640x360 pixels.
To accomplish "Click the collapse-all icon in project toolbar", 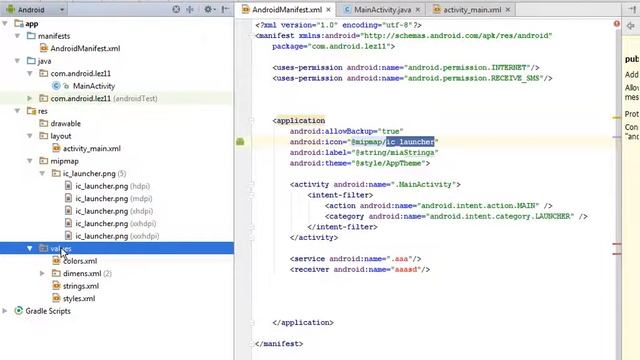I will point(190,9).
